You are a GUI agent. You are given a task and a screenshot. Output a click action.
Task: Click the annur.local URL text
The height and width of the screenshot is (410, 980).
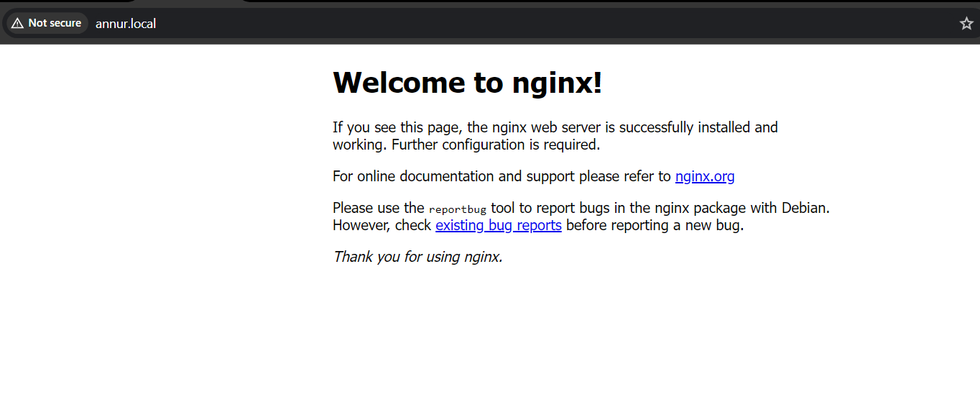click(x=126, y=24)
